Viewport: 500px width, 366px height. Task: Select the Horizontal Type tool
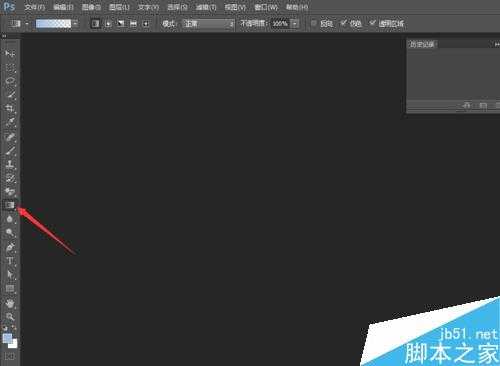tap(10, 261)
